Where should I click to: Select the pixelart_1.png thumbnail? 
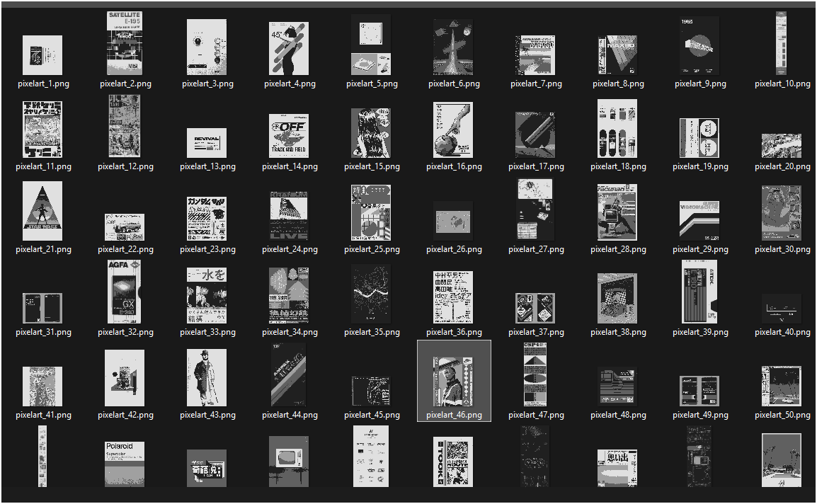(x=42, y=55)
